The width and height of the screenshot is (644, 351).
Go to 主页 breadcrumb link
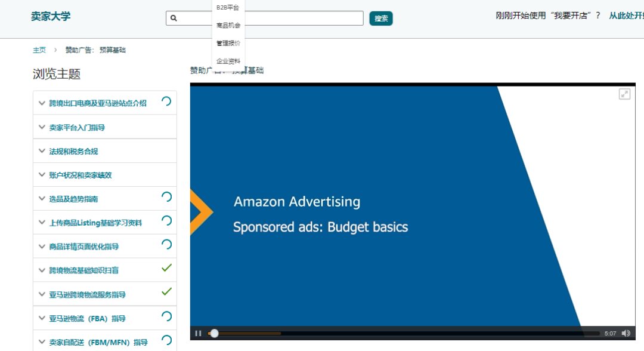tap(39, 50)
